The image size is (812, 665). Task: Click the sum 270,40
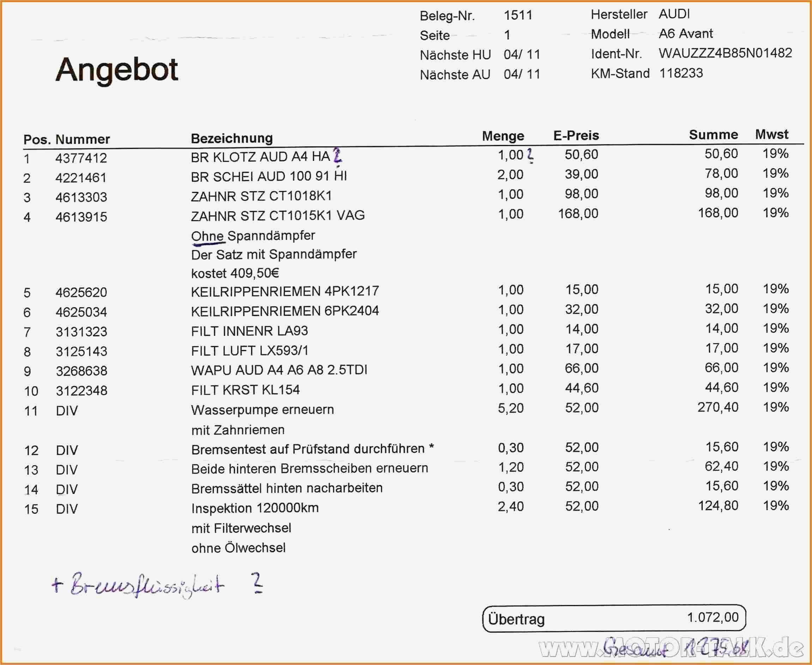pos(717,407)
